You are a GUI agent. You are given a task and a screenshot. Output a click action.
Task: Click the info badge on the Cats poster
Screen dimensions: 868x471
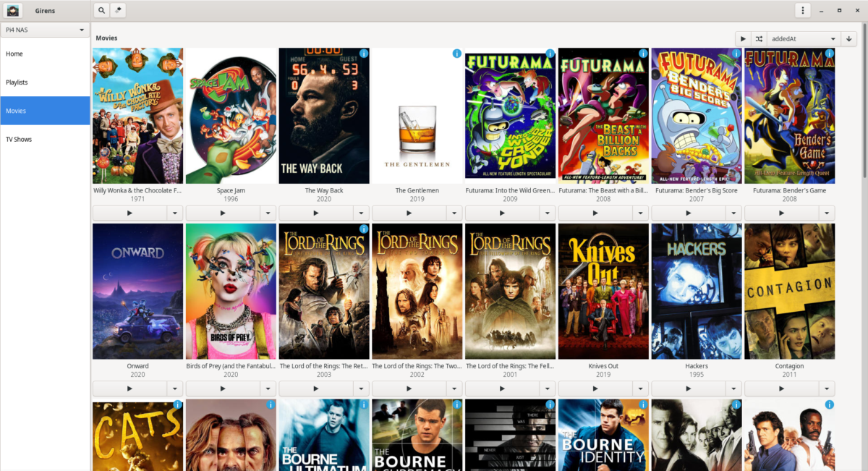coord(177,404)
